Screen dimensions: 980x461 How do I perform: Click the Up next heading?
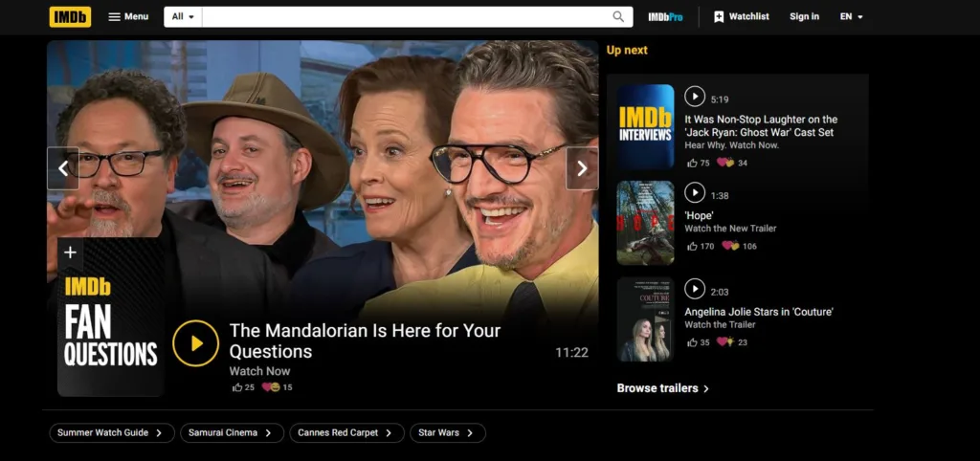627,50
